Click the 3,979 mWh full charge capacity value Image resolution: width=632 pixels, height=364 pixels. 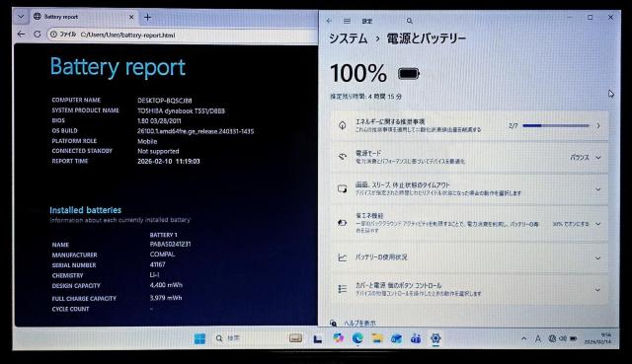click(166, 298)
